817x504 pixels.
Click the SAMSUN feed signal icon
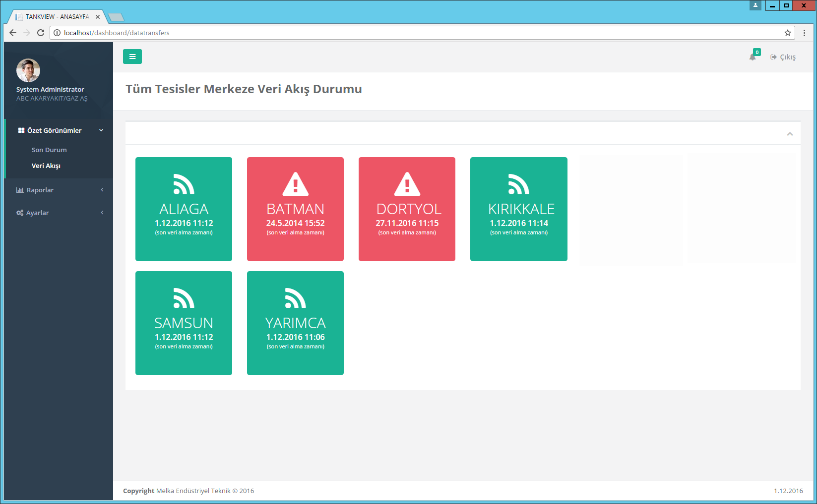click(184, 298)
